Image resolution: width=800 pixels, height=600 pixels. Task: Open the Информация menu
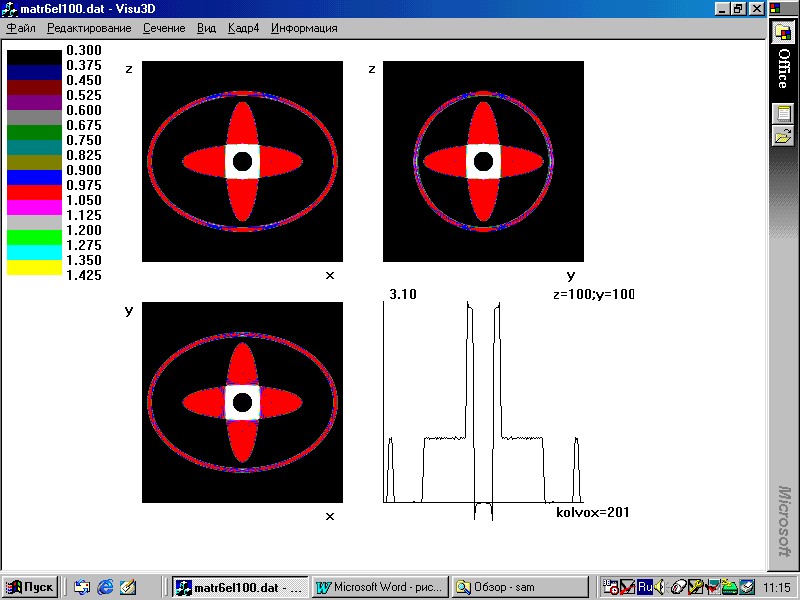point(304,28)
